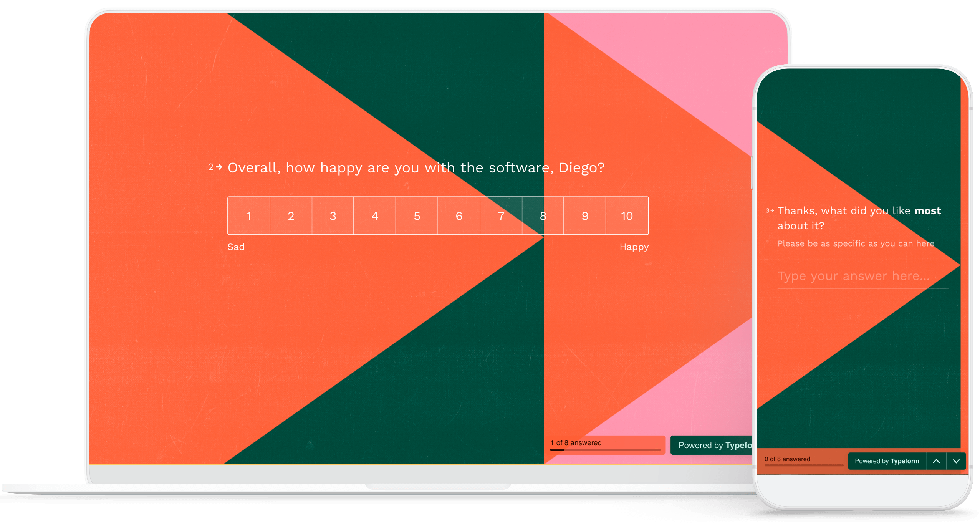Choose rating 6 on the scale

[459, 216]
